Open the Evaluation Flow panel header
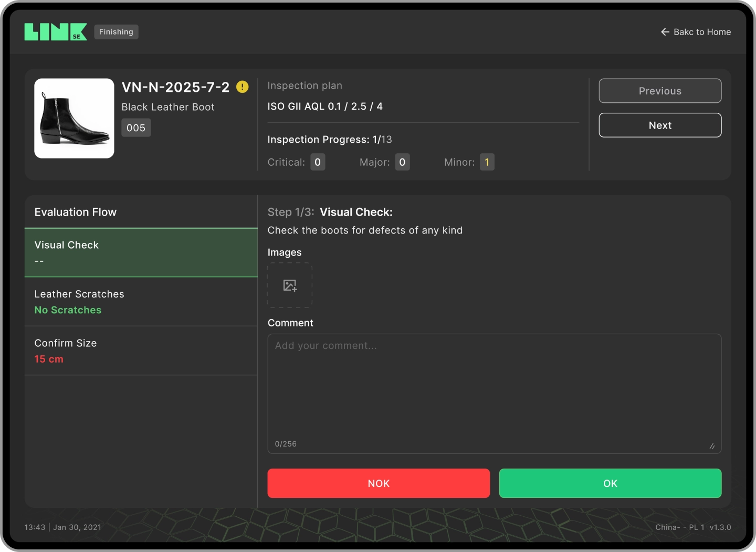This screenshot has width=756, height=552. point(75,212)
